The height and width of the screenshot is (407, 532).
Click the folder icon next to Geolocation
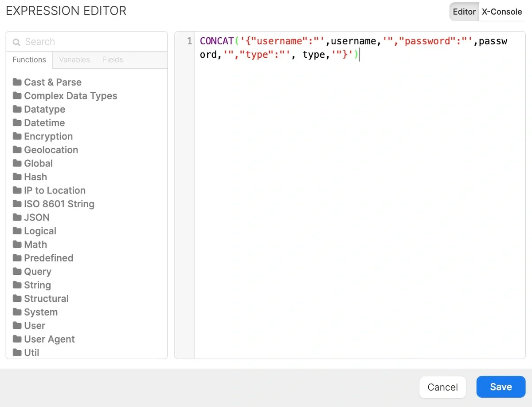pyautogui.click(x=17, y=150)
